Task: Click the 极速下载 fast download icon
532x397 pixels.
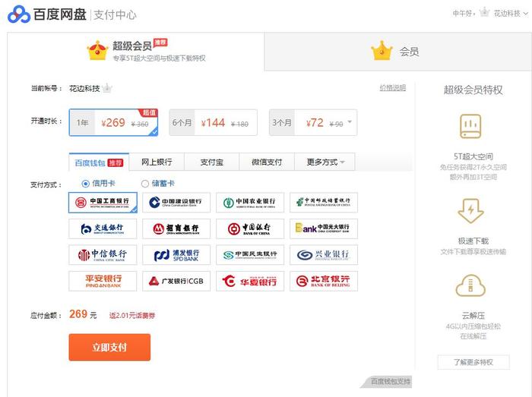Action: tap(470, 211)
